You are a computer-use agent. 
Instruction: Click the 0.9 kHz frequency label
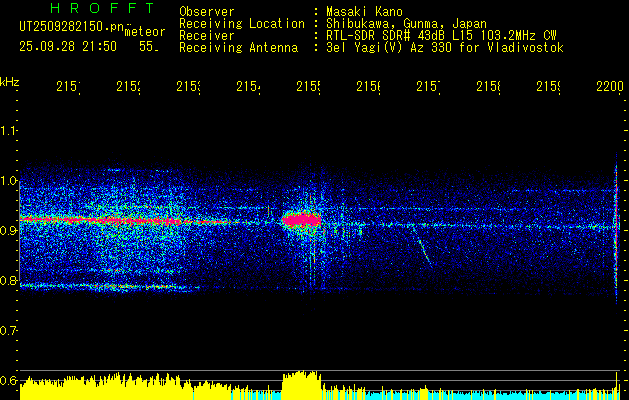point(8,231)
